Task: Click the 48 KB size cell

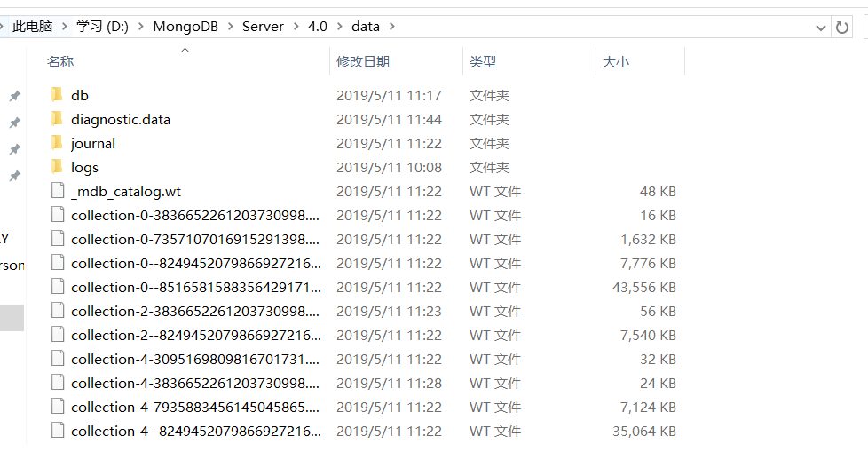Action: pyautogui.click(x=658, y=191)
